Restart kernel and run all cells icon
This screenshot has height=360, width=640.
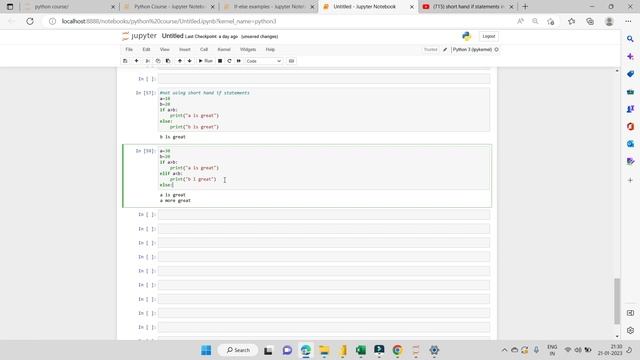point(239,61)
